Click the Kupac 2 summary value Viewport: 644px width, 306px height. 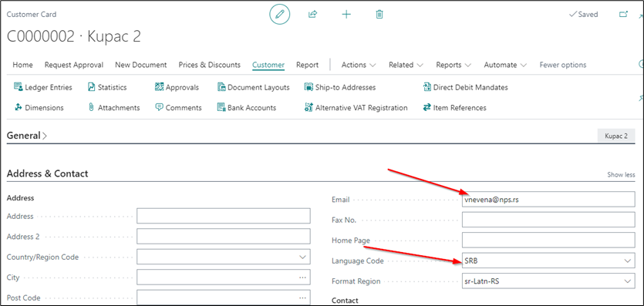point(616,136)
